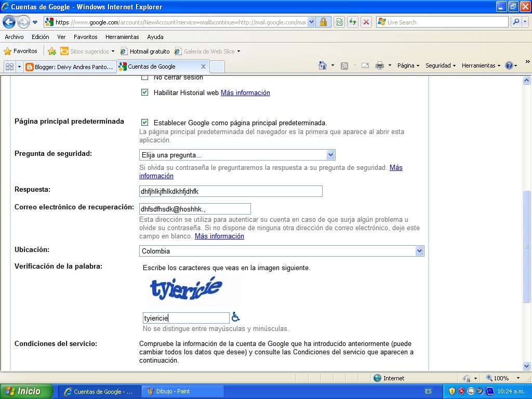The width and height of the screenshot is (532, 399).
Task: Click the green Refresh arrows icon
Action: tap(353, 22)
